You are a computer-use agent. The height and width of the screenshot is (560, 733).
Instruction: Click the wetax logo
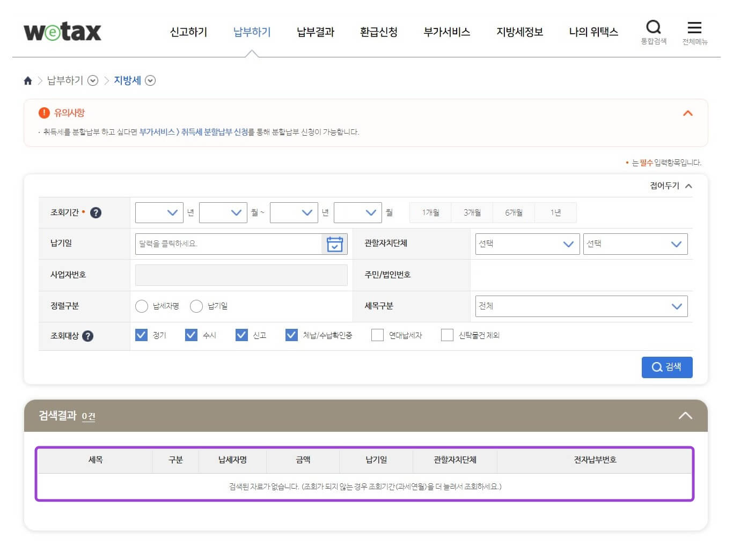click(x=62, y=32)
